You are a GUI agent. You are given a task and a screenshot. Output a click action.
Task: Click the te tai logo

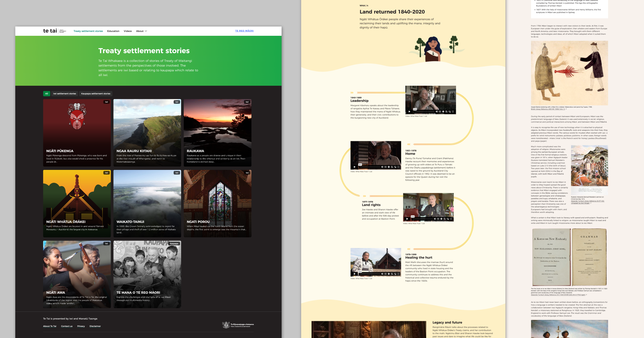pos(50,31)
